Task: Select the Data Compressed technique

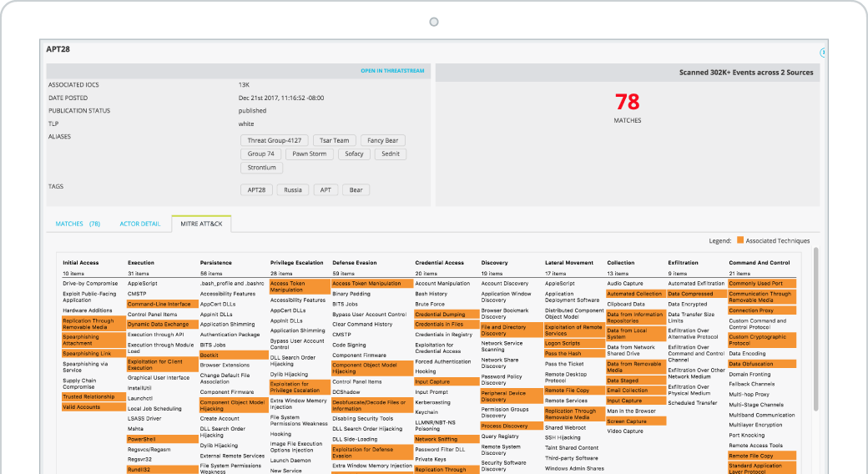Action: [x=697, y=294]
